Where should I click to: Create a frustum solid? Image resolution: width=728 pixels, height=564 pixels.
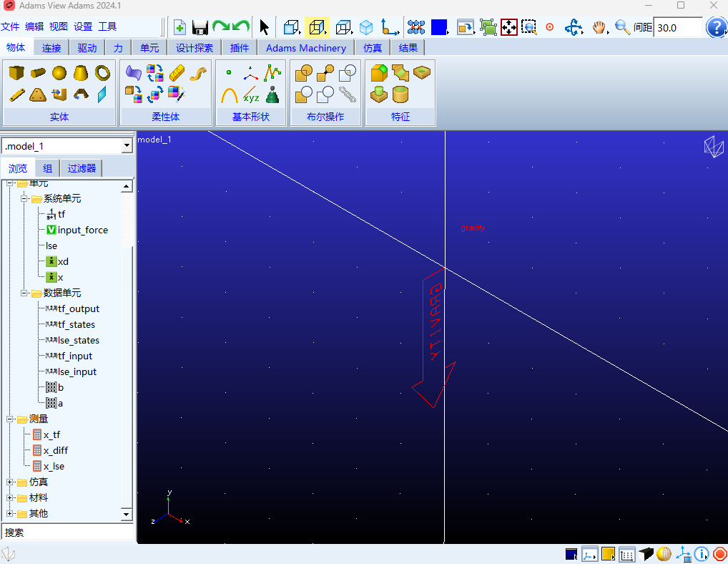pos(81,73)
